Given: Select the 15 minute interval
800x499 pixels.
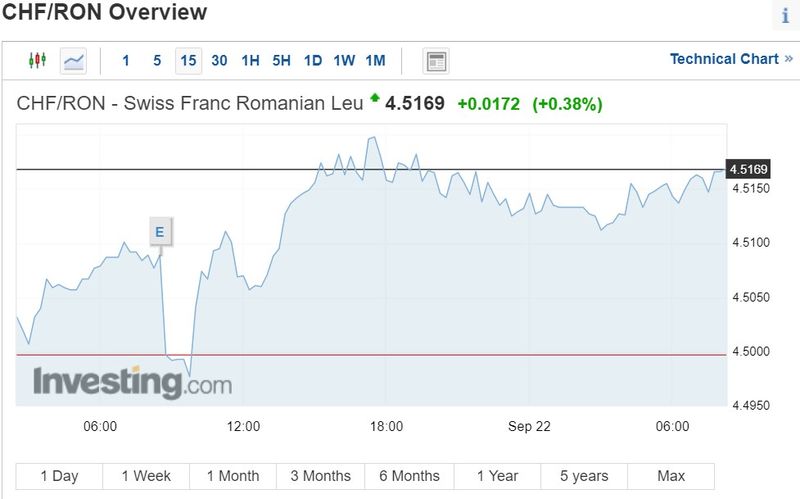Looking at the screenshot, I should pyautogui.click(x=188, y=61).
